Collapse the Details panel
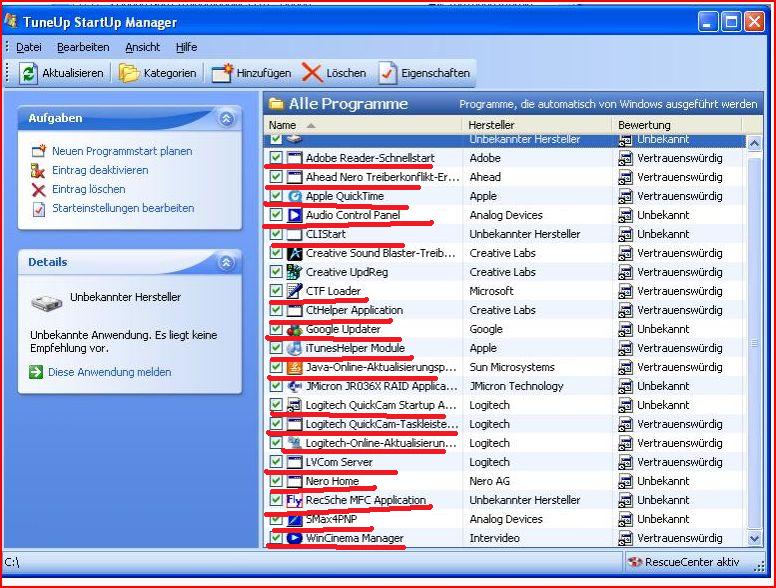Screen dimensions: 776x588 click(x=227, y=262)
